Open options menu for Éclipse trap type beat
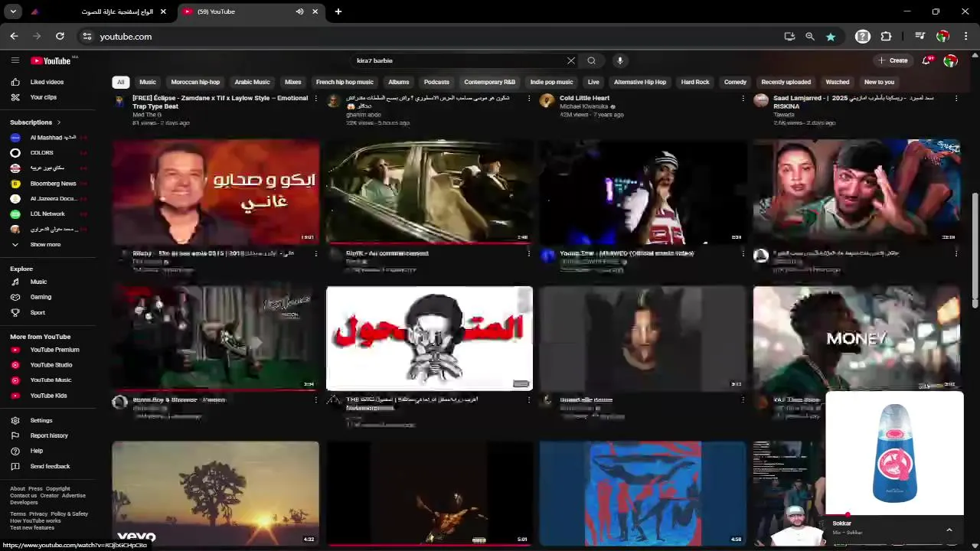 click(315, 99)
